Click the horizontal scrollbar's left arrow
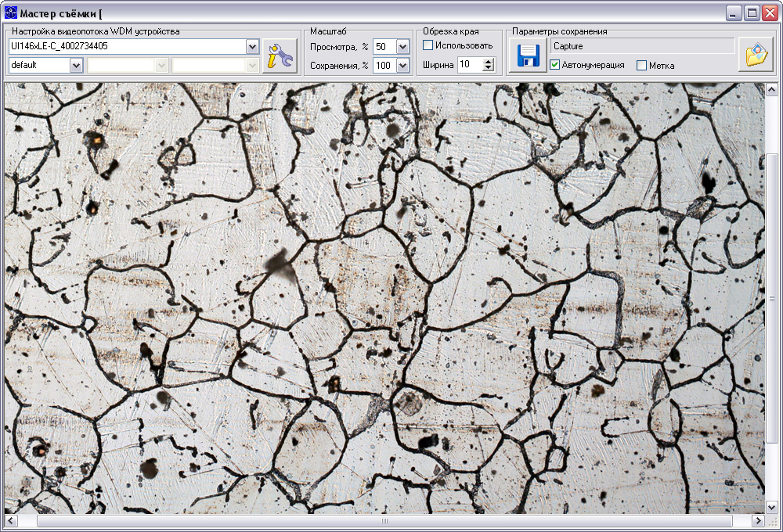 11,521
